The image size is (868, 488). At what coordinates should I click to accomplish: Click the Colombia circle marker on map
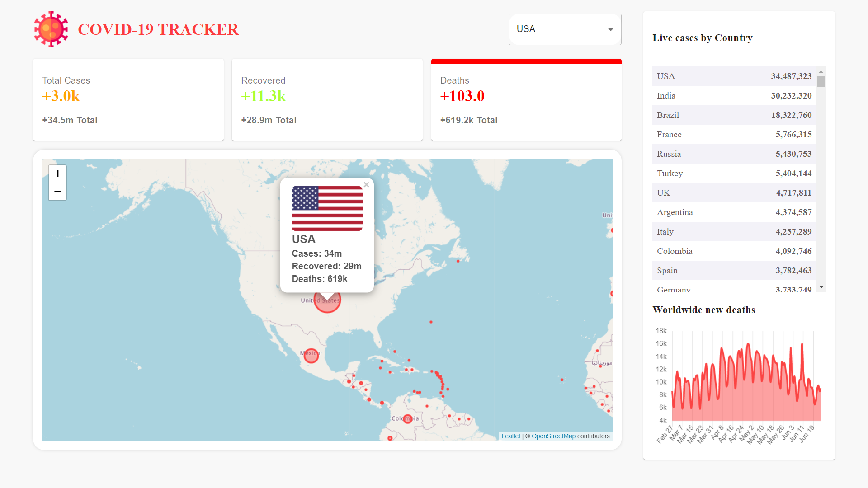(407, 419)
